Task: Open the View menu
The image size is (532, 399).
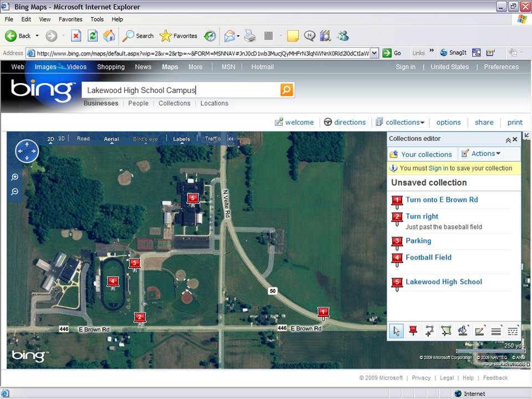Action: (x=44, y=19)
